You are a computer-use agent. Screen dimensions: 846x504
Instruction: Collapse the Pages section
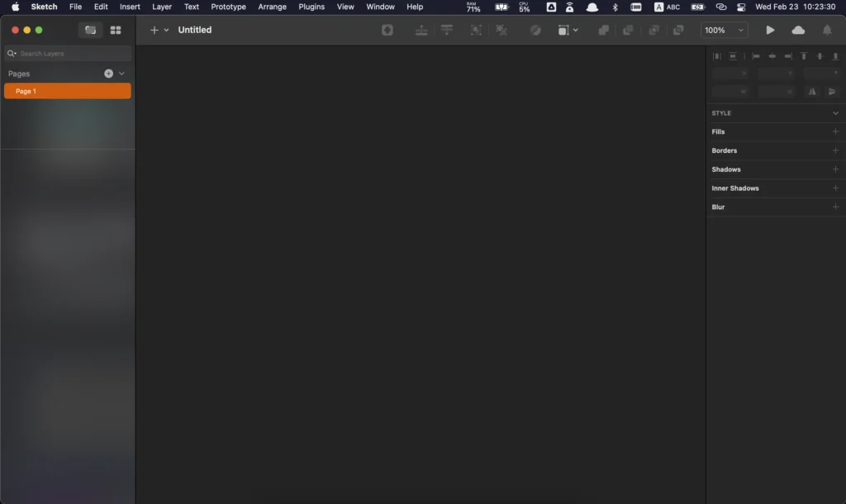[x=121, y=73]
